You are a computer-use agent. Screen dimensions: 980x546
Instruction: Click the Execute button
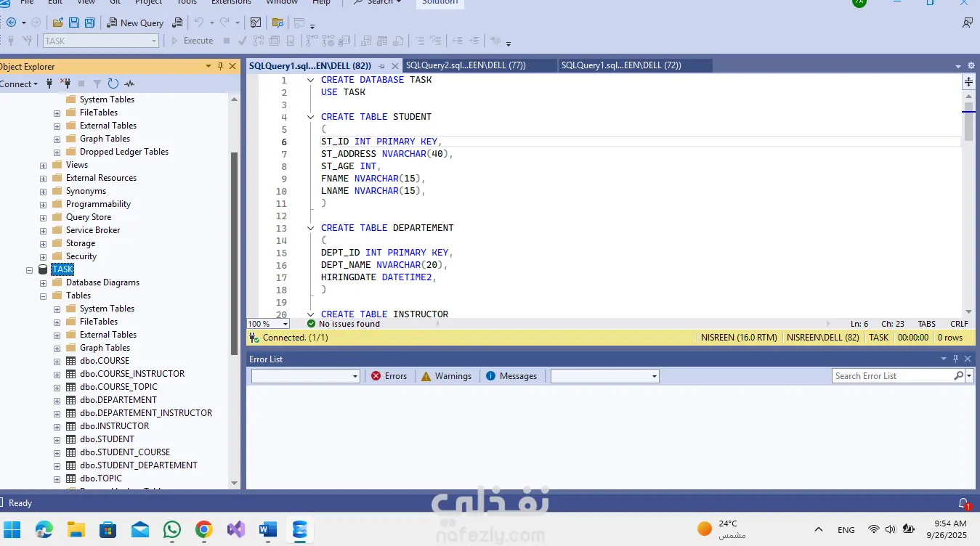192,41
